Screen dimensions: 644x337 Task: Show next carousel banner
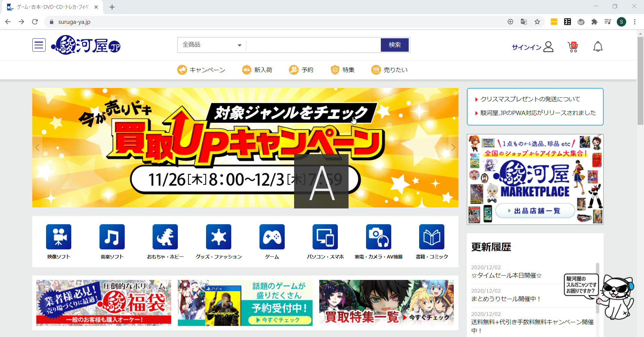(453, 148)
